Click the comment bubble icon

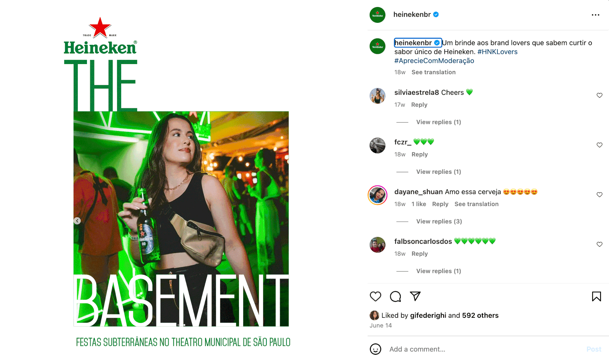click(395, 296)
